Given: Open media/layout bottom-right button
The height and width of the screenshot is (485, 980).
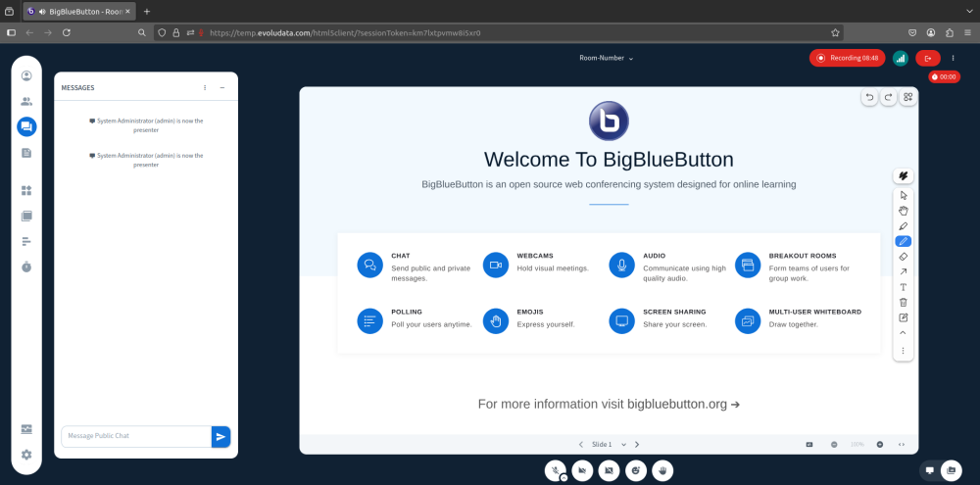Looking at the screenshot, I should 952,470.
